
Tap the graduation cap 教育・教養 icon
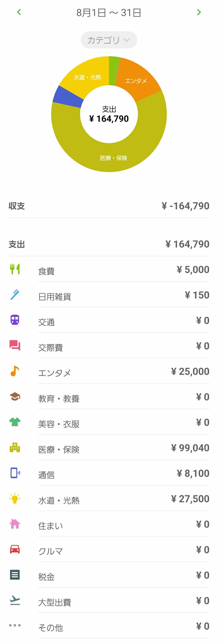[15, 397]
